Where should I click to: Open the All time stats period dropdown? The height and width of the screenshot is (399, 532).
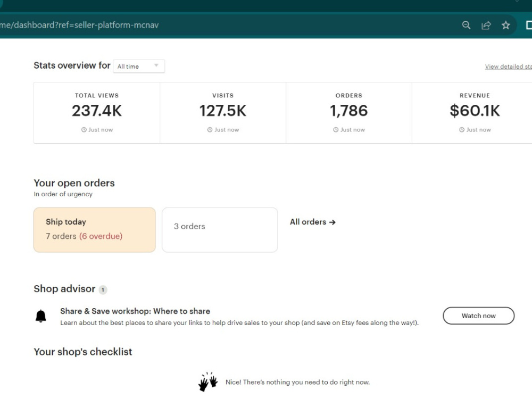(139, 66)
